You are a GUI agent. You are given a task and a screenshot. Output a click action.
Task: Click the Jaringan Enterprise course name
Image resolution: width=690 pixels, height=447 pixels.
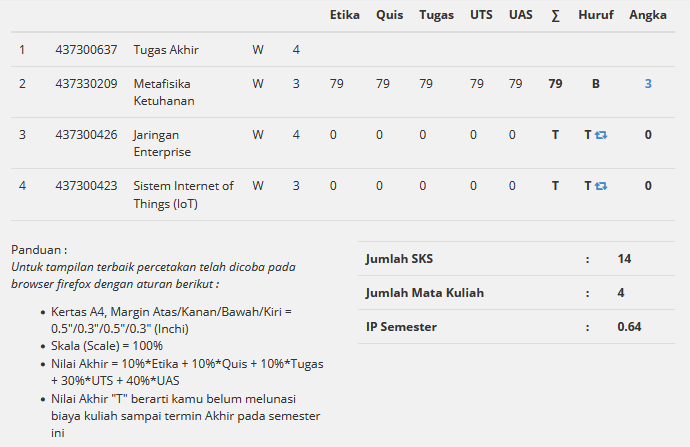pyautogui.click(x=162, y=143)
